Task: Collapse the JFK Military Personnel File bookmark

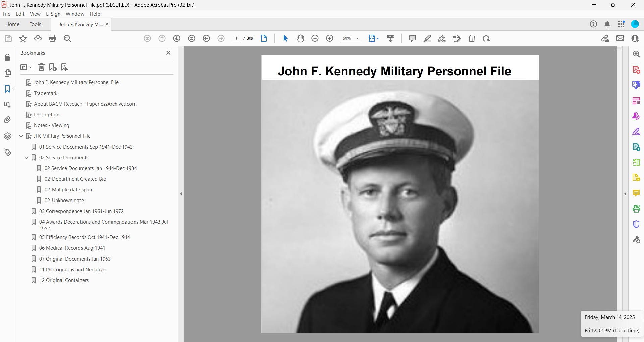Action: 21,136
